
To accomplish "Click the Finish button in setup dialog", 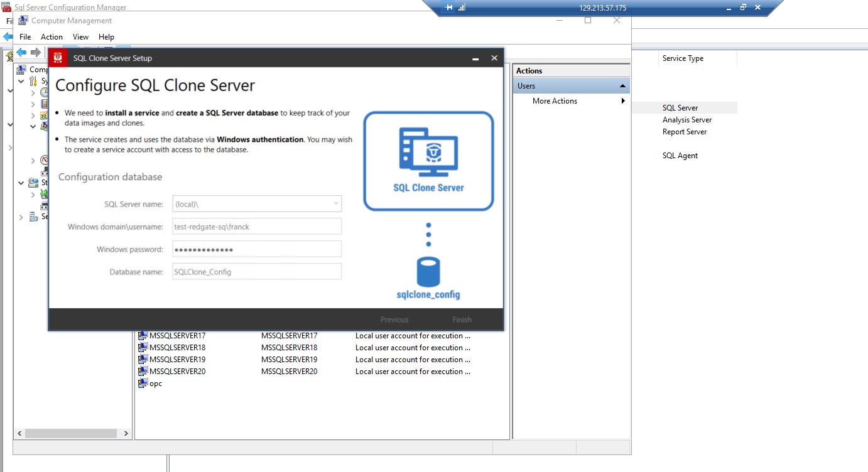I will [462, 319].
